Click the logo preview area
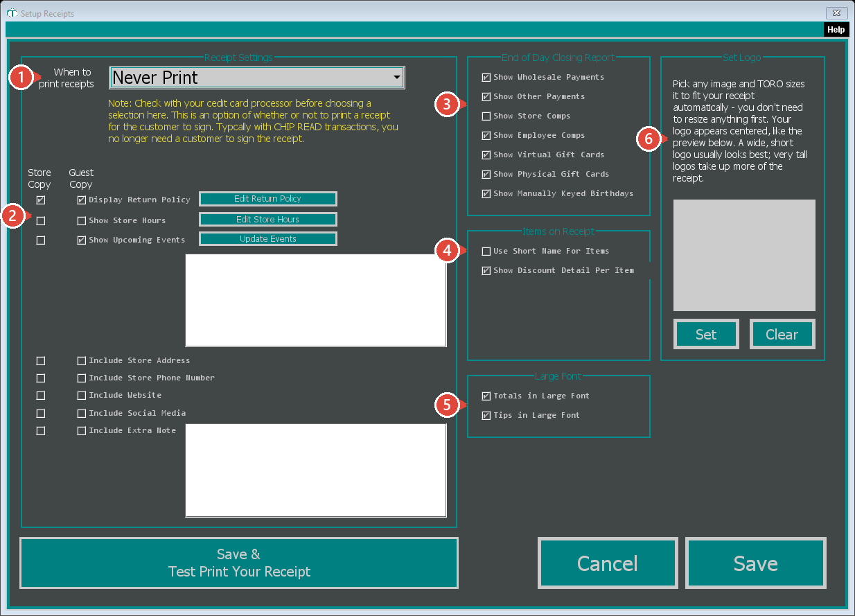The image size is (855, 616). click(x=744, y=255)
